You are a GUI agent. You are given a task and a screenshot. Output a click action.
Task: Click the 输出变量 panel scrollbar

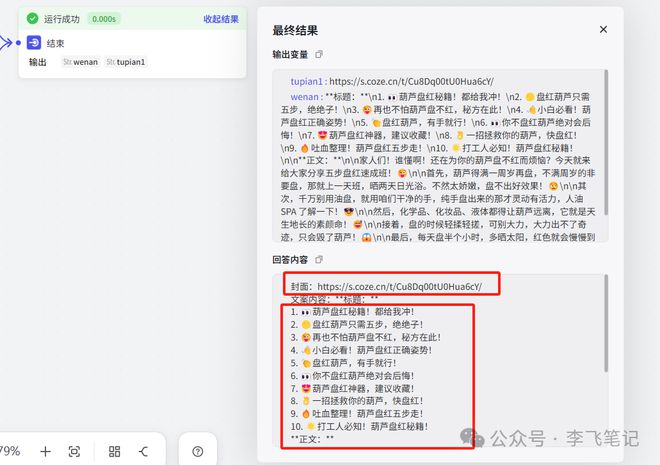(606, 142)
